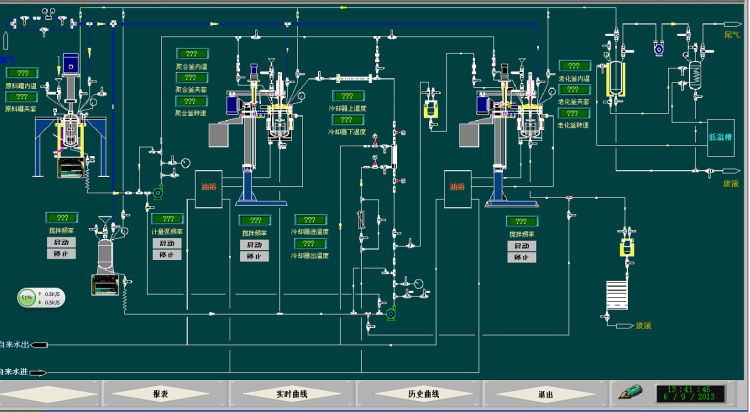
Task: Click the gas cylinder icon at lower left
Action: 104,260
